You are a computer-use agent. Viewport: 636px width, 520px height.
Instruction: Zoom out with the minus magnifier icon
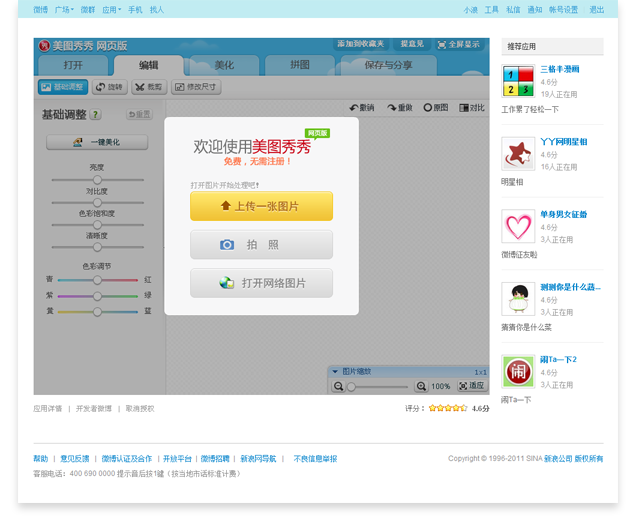click(338, 386)
